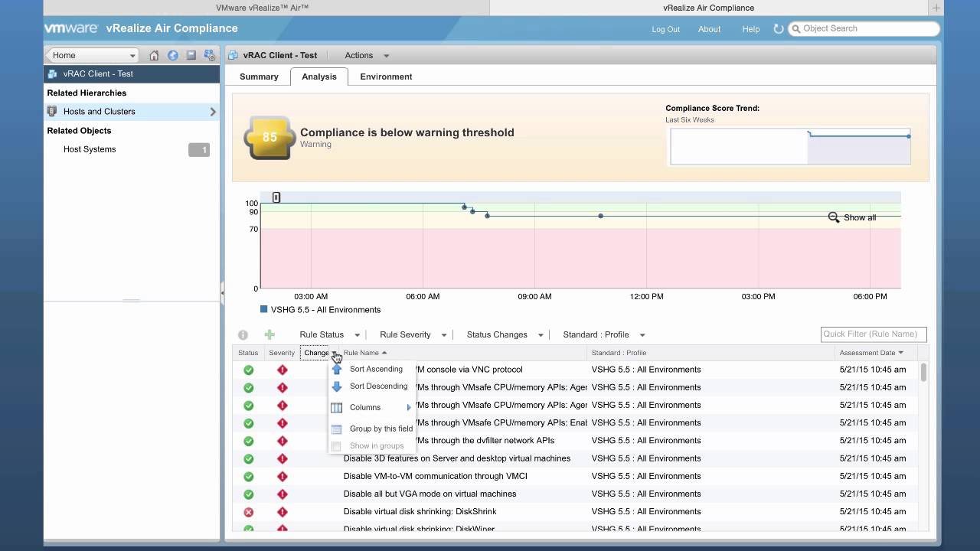The height and width of the screenshot is (551, 980).
Task: Select row Disable VM-to-VM communication through VMCI
Action: 577,476
